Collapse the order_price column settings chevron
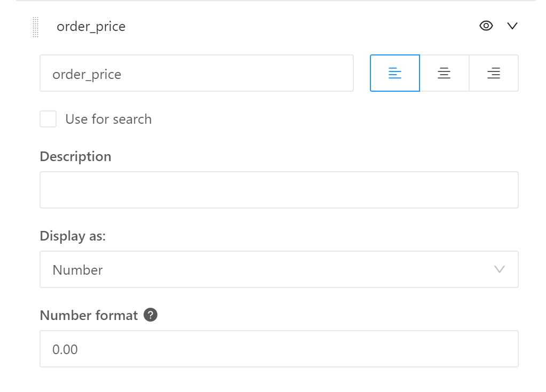Screen dimensions: 546x392 click(x=512, y=26)
